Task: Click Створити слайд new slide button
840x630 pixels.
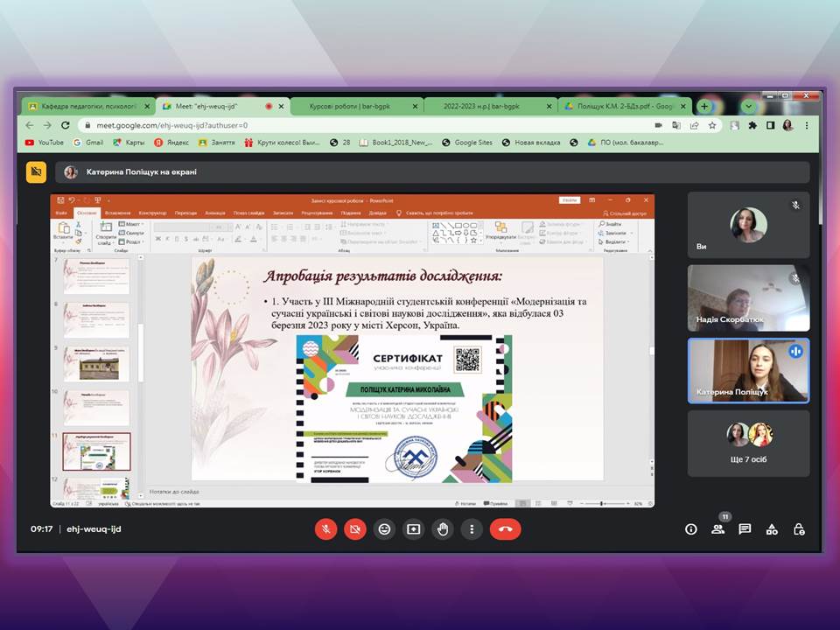Action: coord(106,233)
